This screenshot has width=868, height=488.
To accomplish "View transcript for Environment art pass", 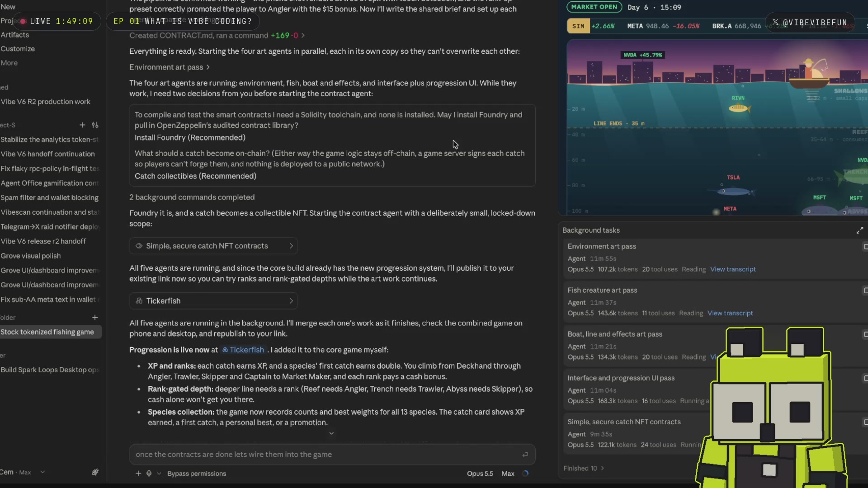I will 733,269.
